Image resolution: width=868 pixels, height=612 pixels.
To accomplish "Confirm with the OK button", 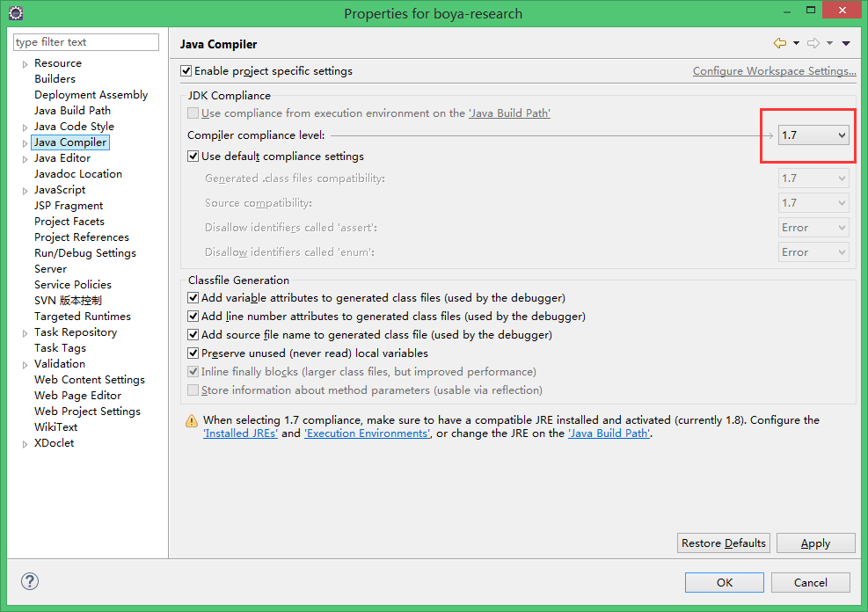I will point(724,582).
